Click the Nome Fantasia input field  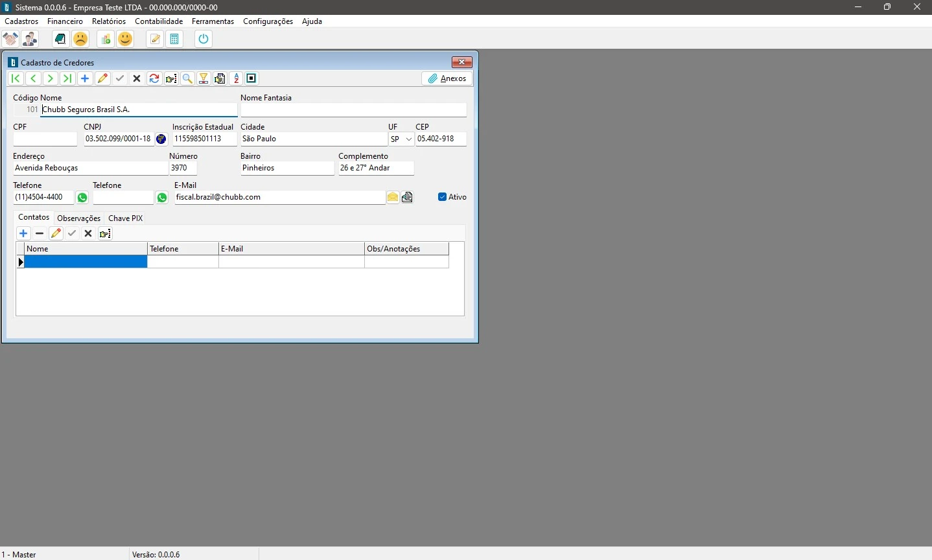(353, 110)
